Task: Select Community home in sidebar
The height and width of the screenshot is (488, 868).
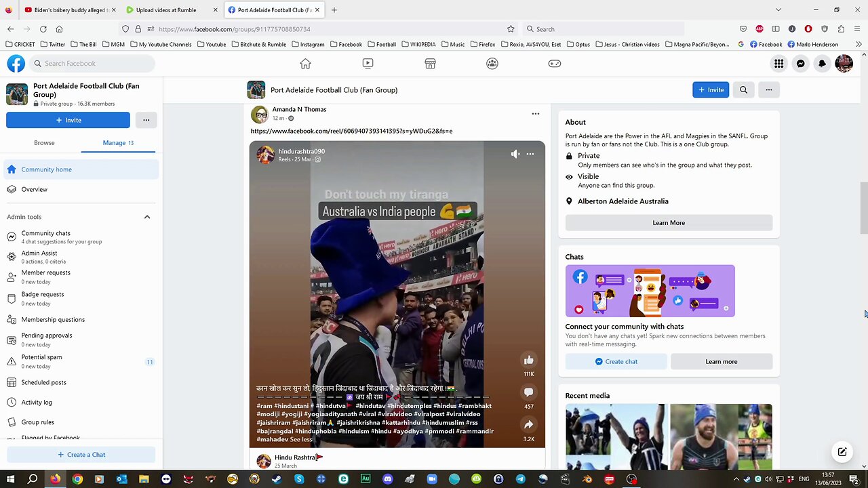Action: click(x=81, y=169)
